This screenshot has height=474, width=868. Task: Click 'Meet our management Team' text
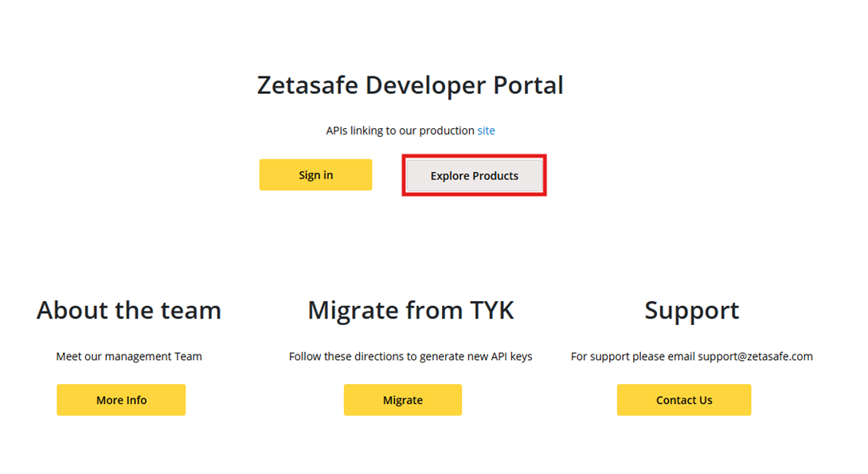[128, 356]
